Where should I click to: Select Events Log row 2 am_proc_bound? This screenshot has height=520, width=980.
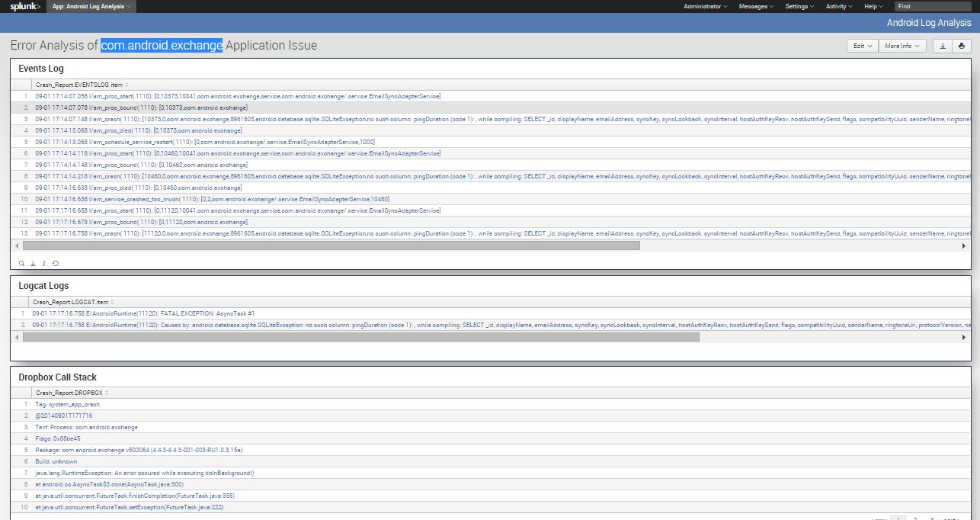tap(491, 108)
